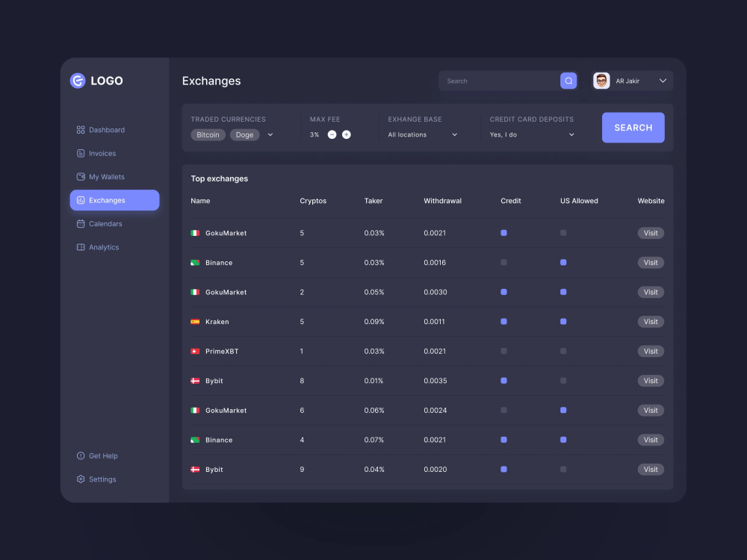Toggle Credit checkbox for GokuMarket 0.0024 row
The height and width of the screenshot is (560, 747).
pyautogui.click(x=503, y=411)
